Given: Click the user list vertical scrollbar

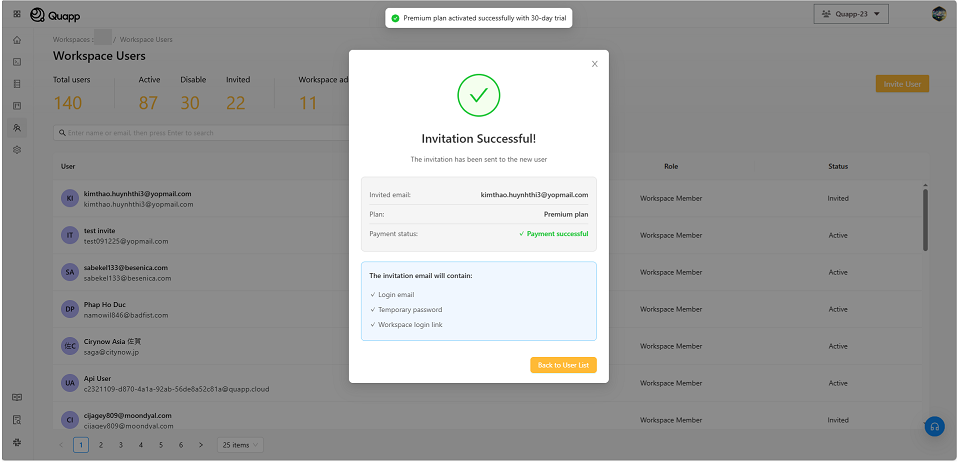Looking at the screenshot, I should pos(925,220).
